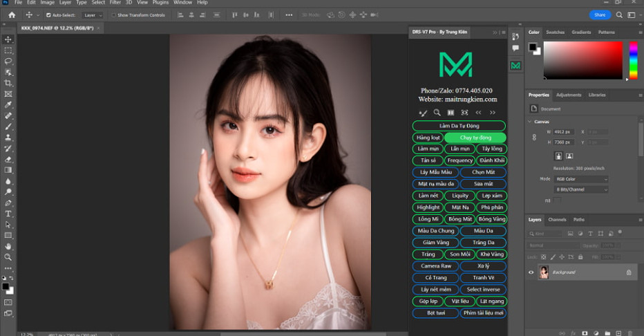Click the Home icon in options bar
The height and width of the screenshot is (336, 644).
click(12, 15)
